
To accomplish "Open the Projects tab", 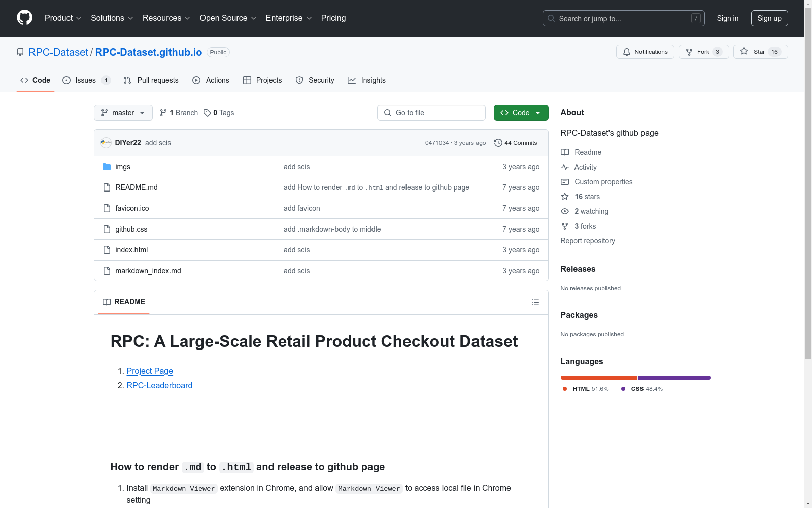I will tap(262, 80).
